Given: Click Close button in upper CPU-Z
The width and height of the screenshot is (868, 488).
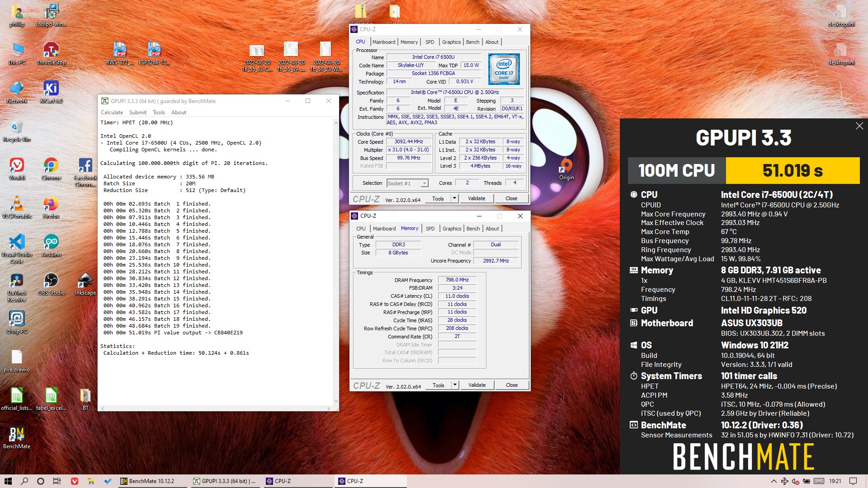Looking at the screenshot, I should [x=511, y=198].
